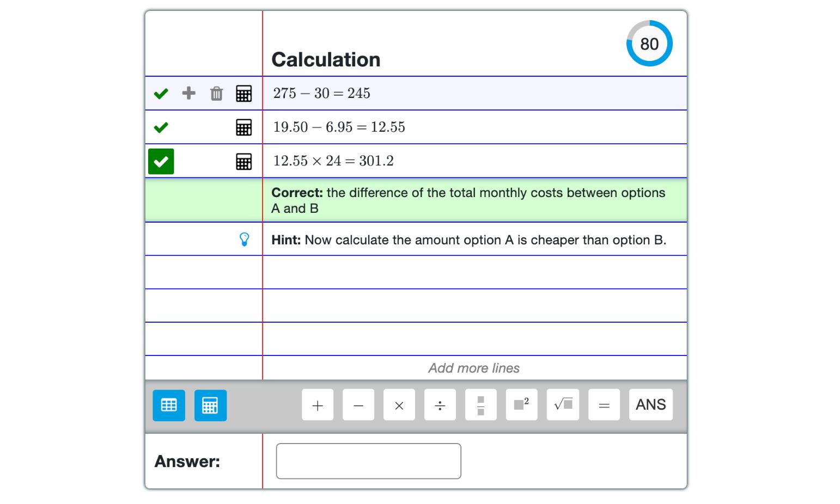Insert a multiplication symbol
The height and width of the screenshot is (504, 840).
pyautogui.click(x=399, y=405)
